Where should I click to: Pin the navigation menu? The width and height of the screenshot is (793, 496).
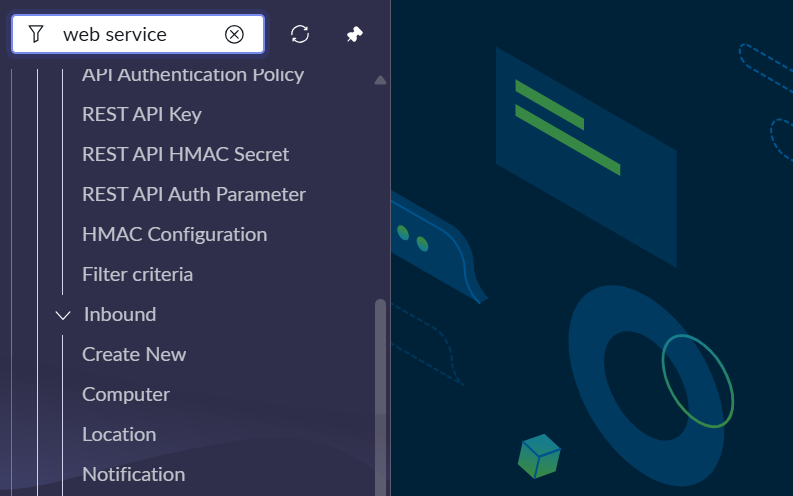354,34
